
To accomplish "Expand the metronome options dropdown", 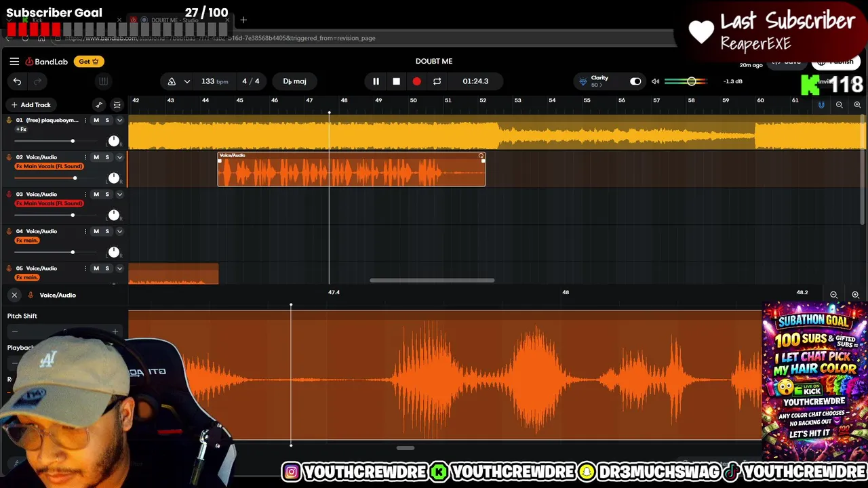I will [x=186, y=81].
